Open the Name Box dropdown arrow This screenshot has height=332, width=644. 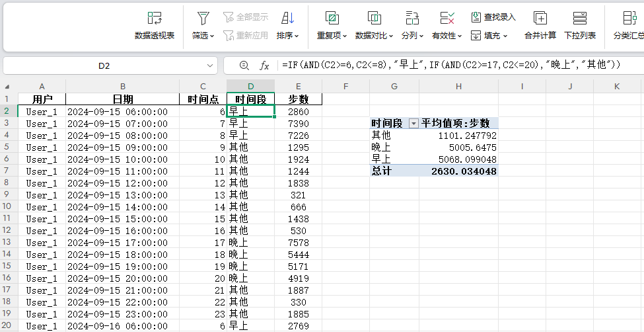tap(210, 65)
